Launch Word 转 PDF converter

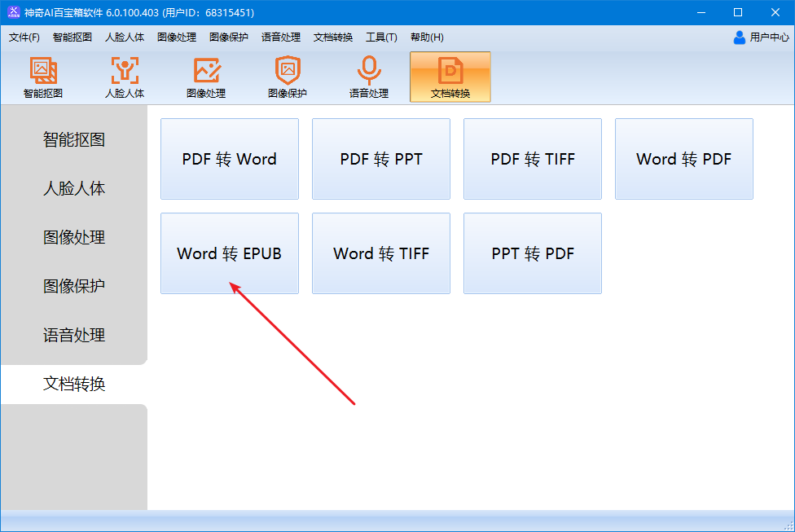pyautogui.click(x=684, y=159)
